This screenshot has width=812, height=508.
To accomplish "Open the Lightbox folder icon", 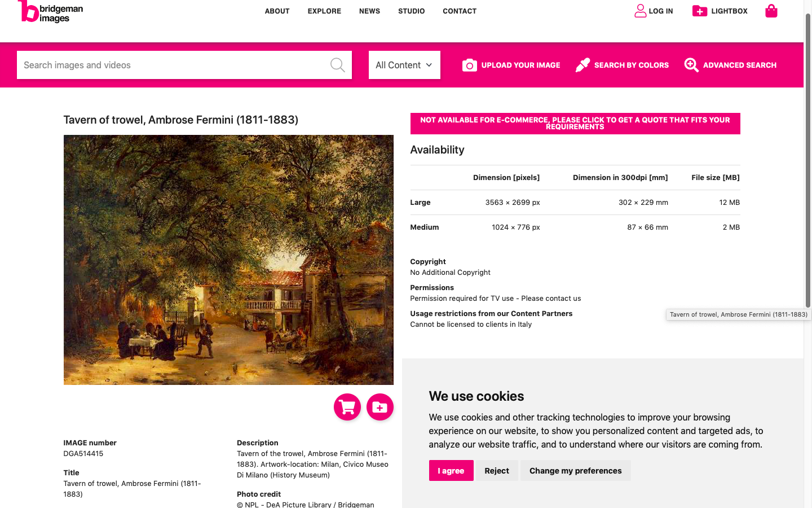I will [x=699, y=11].
